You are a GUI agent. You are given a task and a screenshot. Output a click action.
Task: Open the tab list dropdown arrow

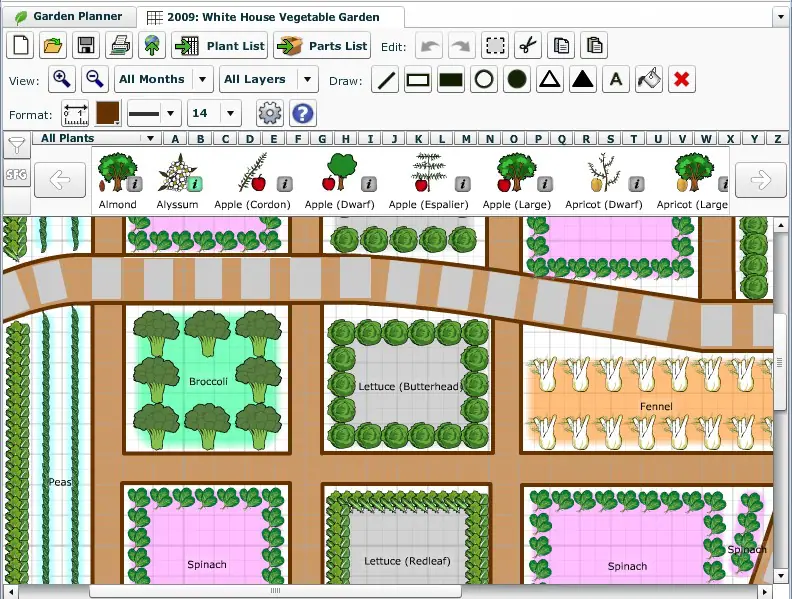pyautogui.click(x=781, y=17)
